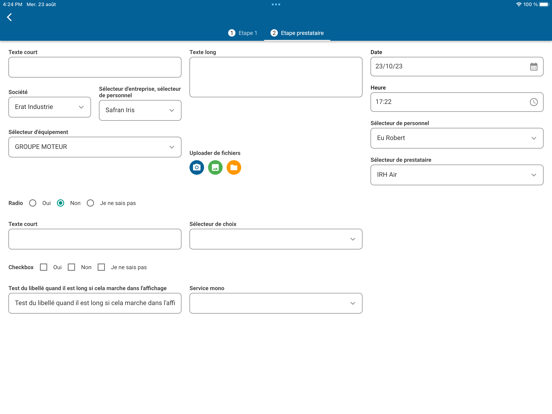Focus the top Texte court field
Image resolution: width=552 pixels, height=414 pixels.
(x=95, y=67)
